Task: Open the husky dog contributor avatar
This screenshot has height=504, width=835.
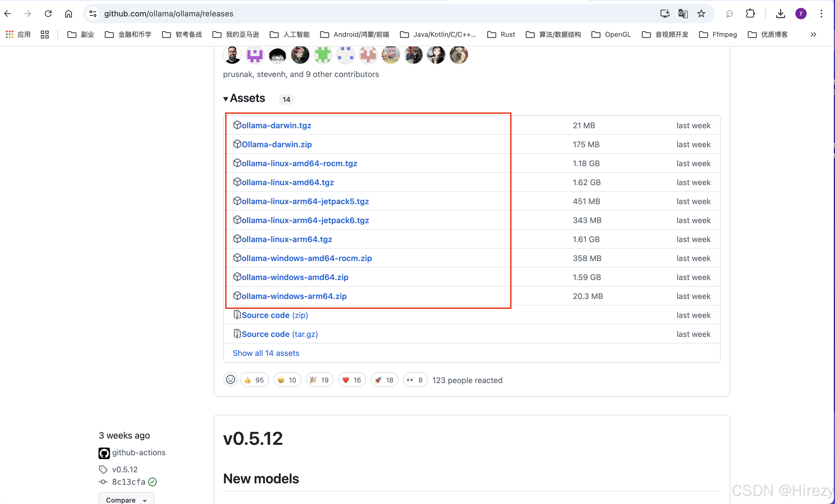Action: (x=459, y=55)
